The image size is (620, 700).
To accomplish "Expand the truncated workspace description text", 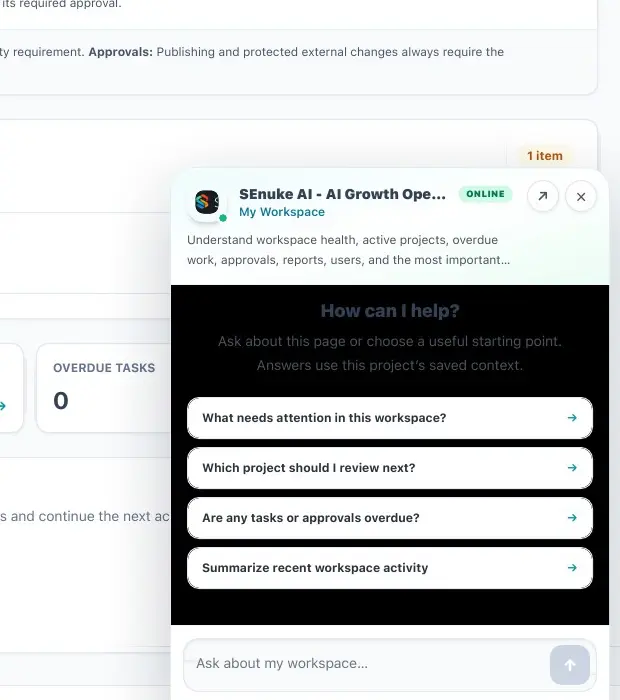I will point(348,250).
